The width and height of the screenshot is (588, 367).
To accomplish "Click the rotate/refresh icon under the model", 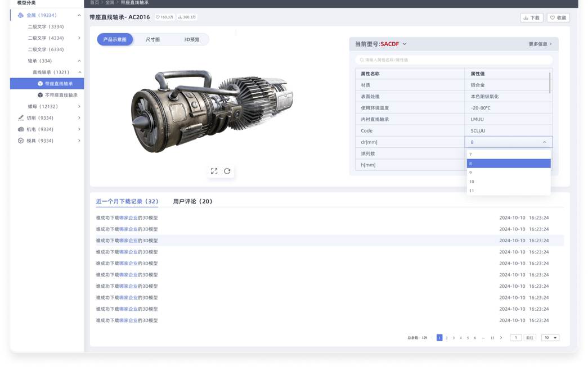I will pyautogui.click(x=227, y=171).
